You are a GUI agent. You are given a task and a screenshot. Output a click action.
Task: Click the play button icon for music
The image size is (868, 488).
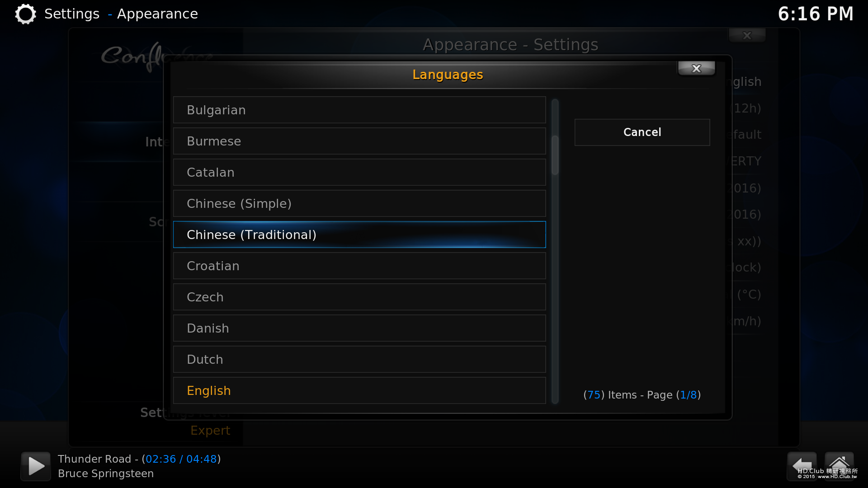point(36,466)
